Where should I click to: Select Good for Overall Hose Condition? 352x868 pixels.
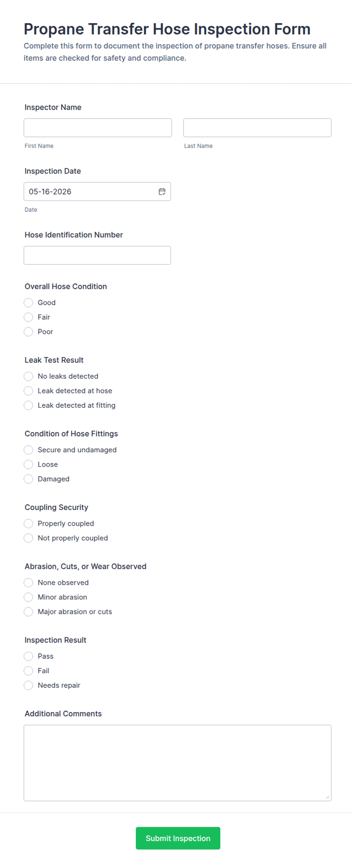(28, 303)
